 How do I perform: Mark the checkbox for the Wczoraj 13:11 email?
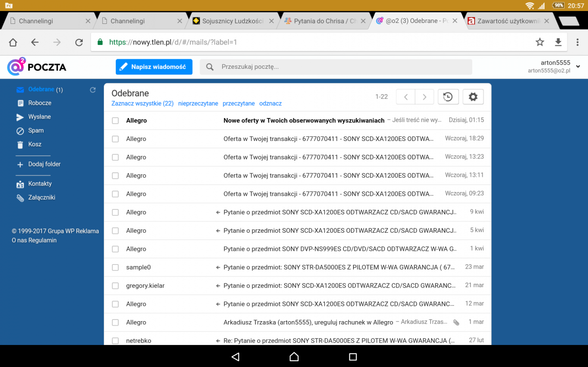point(115,176)
